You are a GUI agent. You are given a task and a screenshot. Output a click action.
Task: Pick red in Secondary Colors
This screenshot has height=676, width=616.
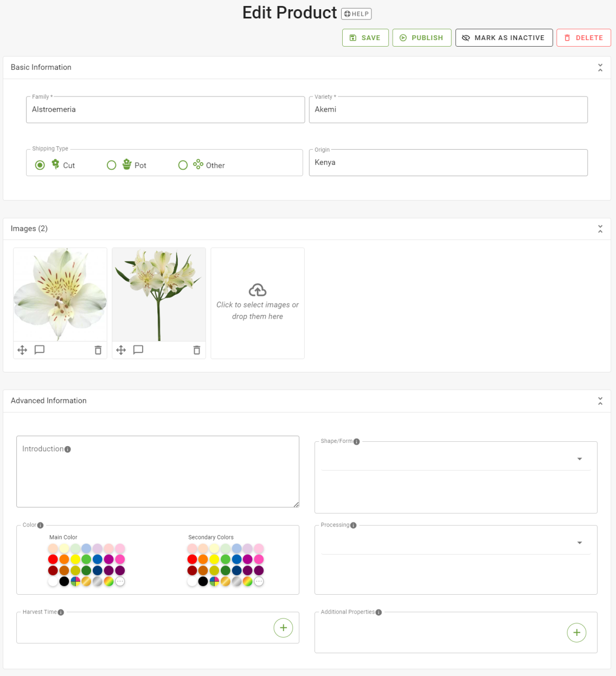[x=192, y=559]
